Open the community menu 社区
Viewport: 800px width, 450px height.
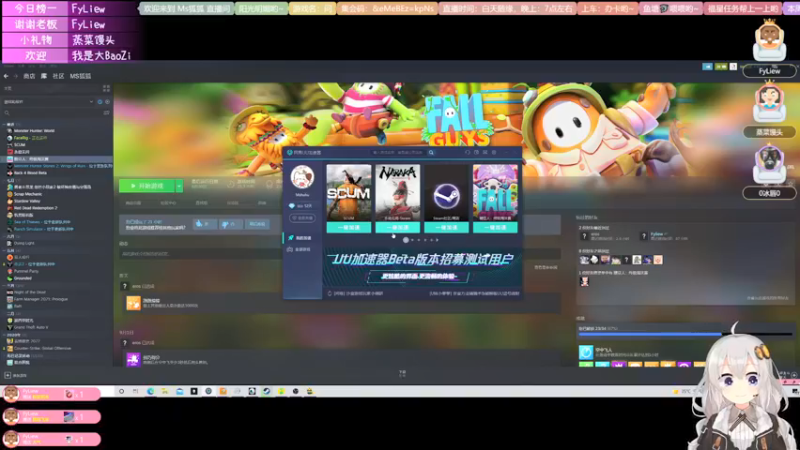pos(58,76)
